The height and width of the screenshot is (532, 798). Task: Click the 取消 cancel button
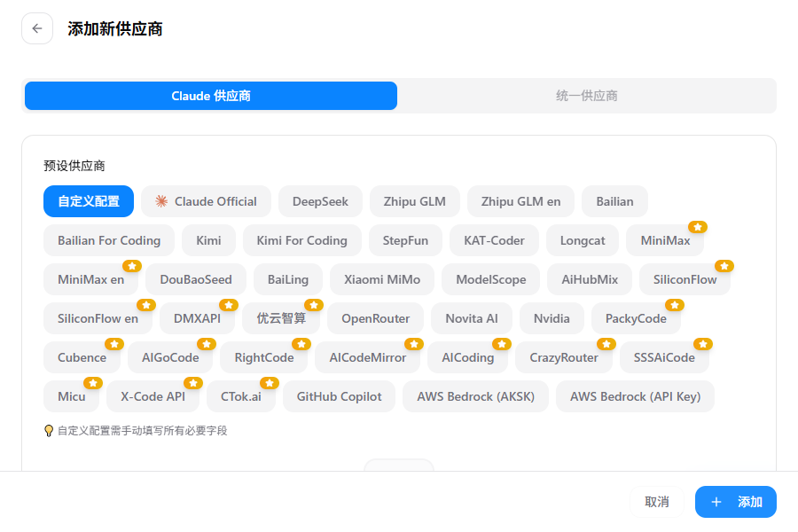(x=656, y=502)
